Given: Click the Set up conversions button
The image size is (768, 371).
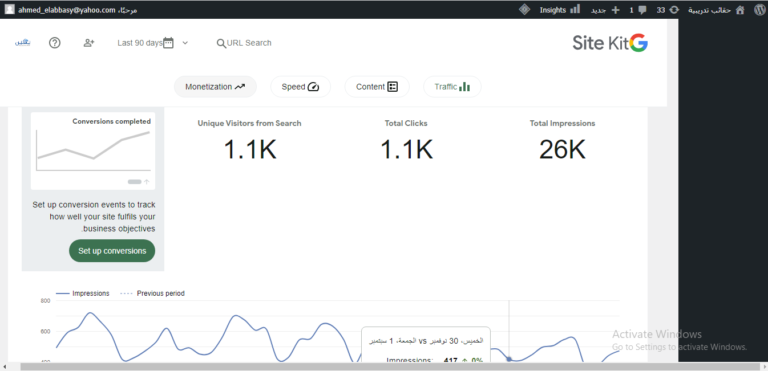Looking at the screenshot, I should click(x=112, y=250).
